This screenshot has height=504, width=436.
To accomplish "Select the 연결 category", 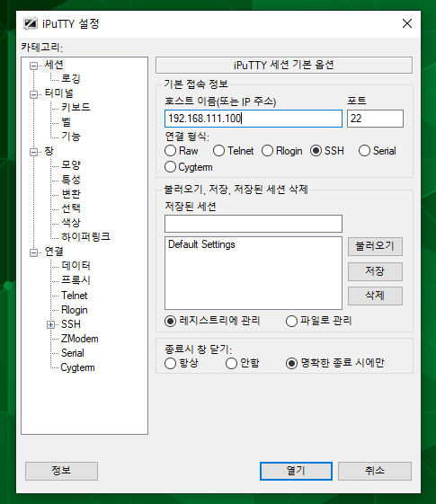I will coord(54,252).
